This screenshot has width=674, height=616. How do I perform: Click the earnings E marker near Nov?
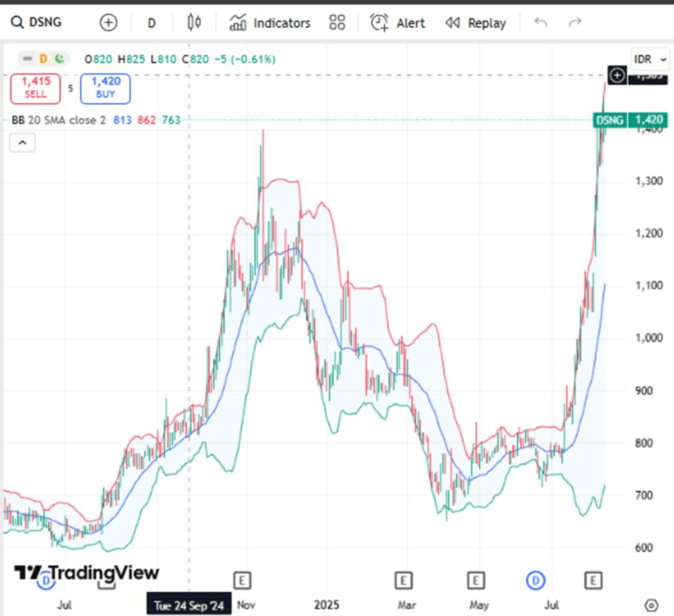tap(244, 580)
